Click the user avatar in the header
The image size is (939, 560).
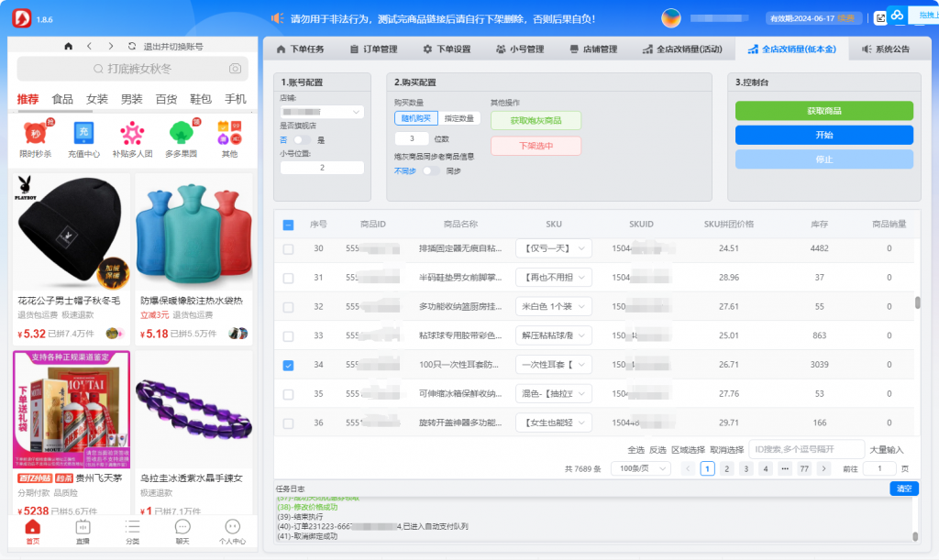(x=670, y=18)
